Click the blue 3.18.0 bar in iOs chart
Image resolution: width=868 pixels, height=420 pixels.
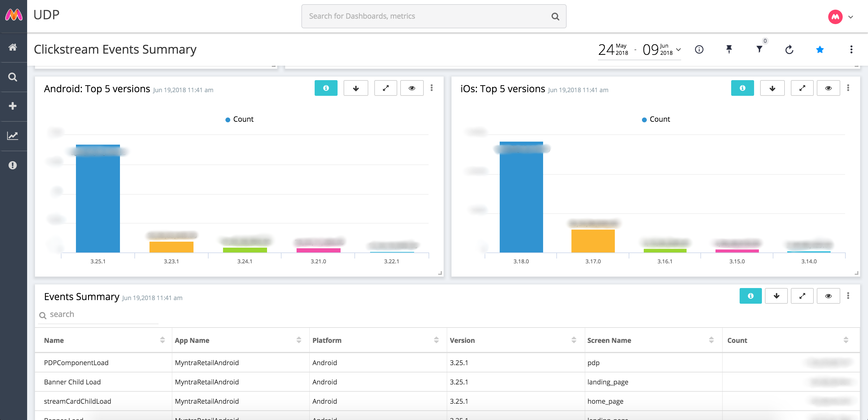click(x=521, y=197)
